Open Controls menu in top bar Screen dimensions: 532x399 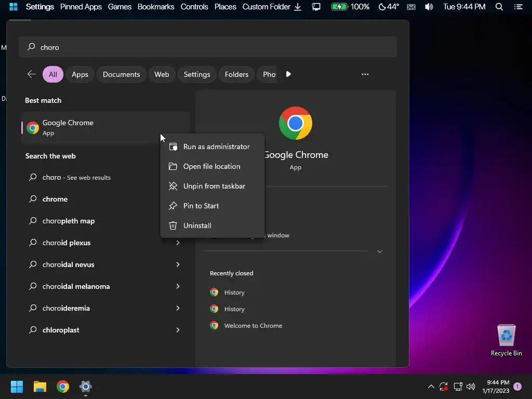pos(194,7)
